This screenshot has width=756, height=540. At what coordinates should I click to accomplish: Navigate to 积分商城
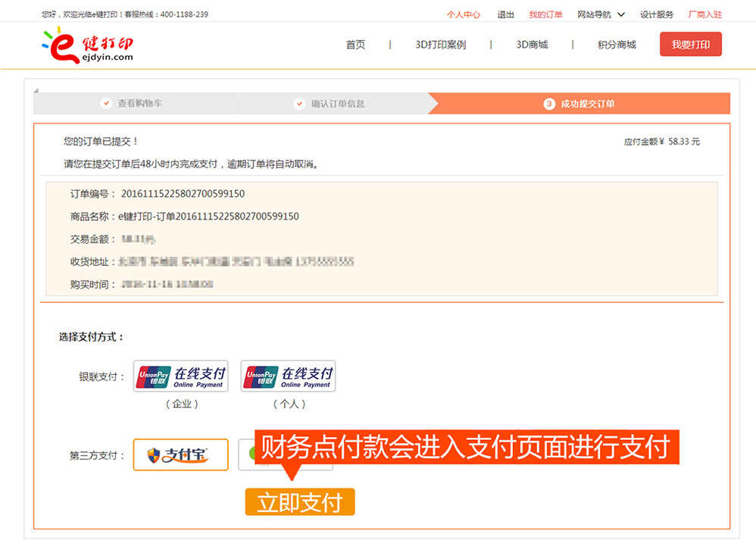(617, 45)
